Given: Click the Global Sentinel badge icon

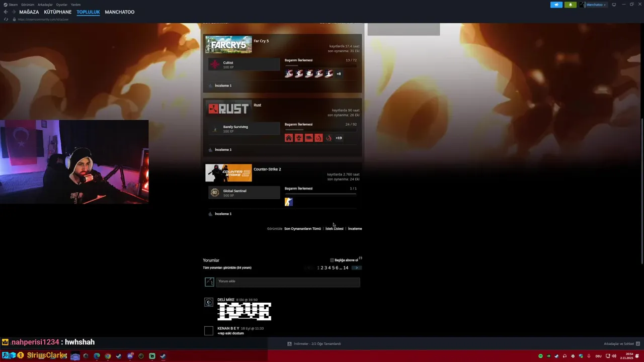Looking at the screenshot, I should pos(215,193).
